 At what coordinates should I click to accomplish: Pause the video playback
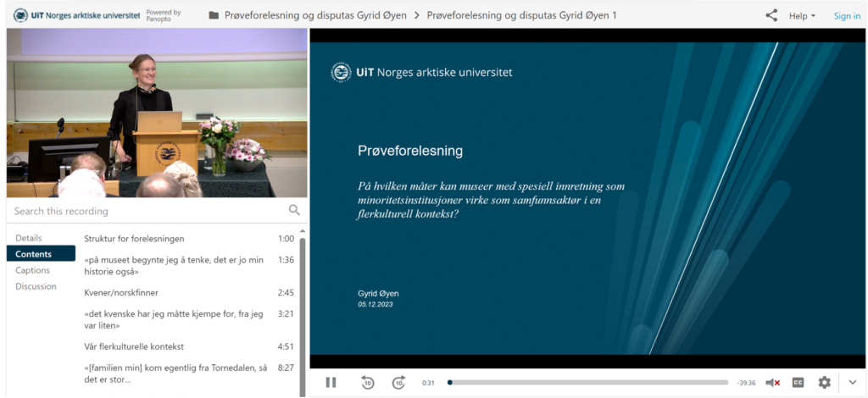pos(331,383)
